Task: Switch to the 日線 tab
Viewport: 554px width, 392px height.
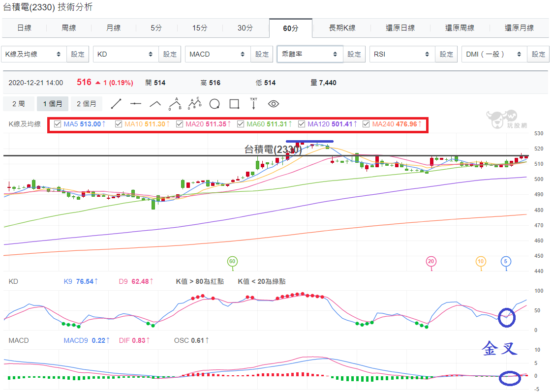Action: [x=25, y=28]
